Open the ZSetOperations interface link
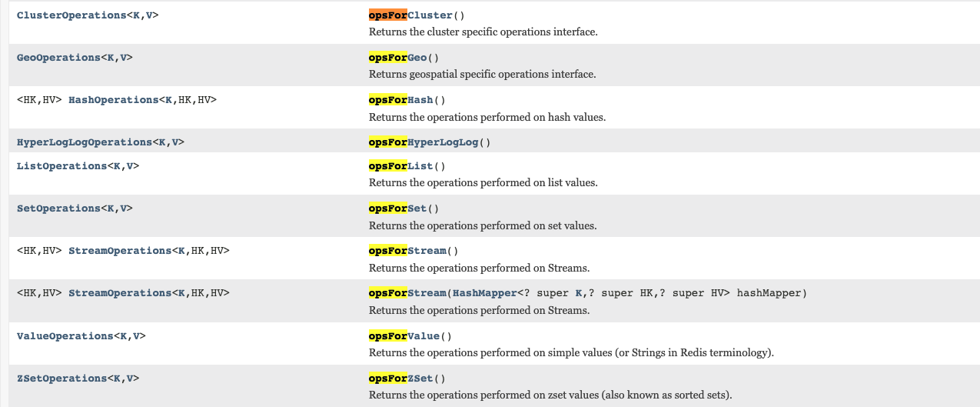Screen dimensions: 980x407 [x=61, y=379]
